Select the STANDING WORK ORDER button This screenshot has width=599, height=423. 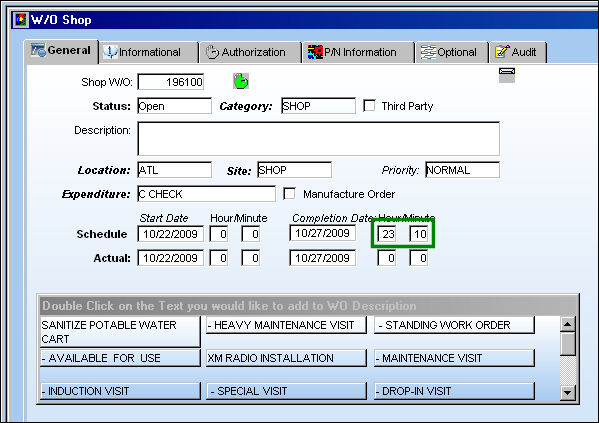click(454, 325)
